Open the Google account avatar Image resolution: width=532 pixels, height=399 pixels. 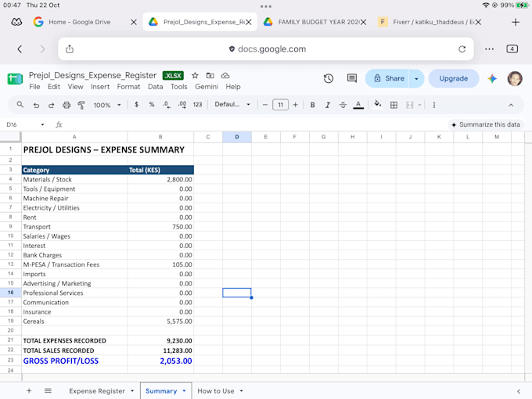(515, 79)
